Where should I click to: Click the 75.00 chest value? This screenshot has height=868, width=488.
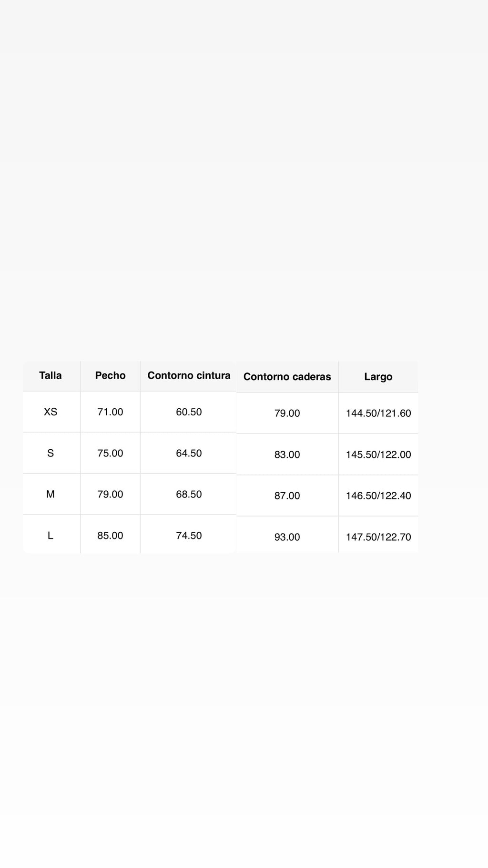[110, 453]
